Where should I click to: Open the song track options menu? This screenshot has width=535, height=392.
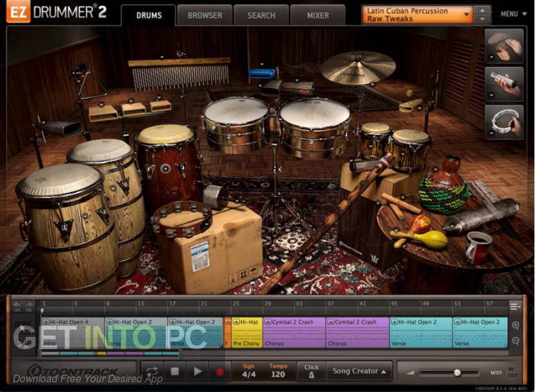pos(515,306)
